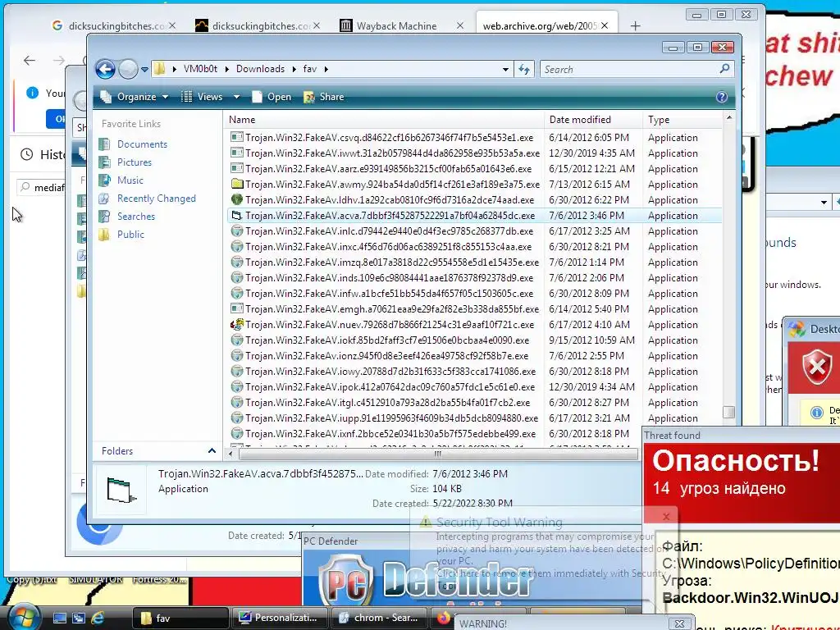This screenshot has width=840, height=630.
Task: Expand the address bar history dropdown
Action: [x=505, y=69]
